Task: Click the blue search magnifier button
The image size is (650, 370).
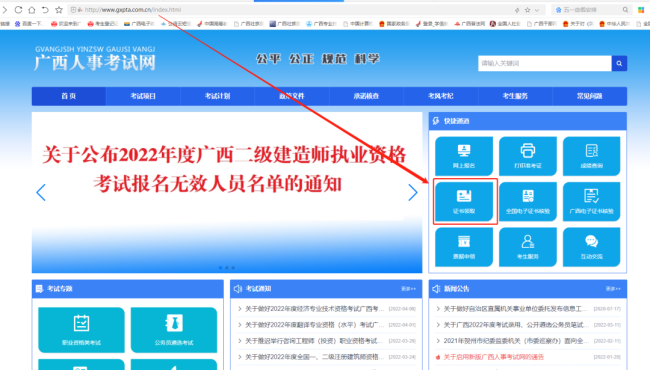Action: coord(619,63)
